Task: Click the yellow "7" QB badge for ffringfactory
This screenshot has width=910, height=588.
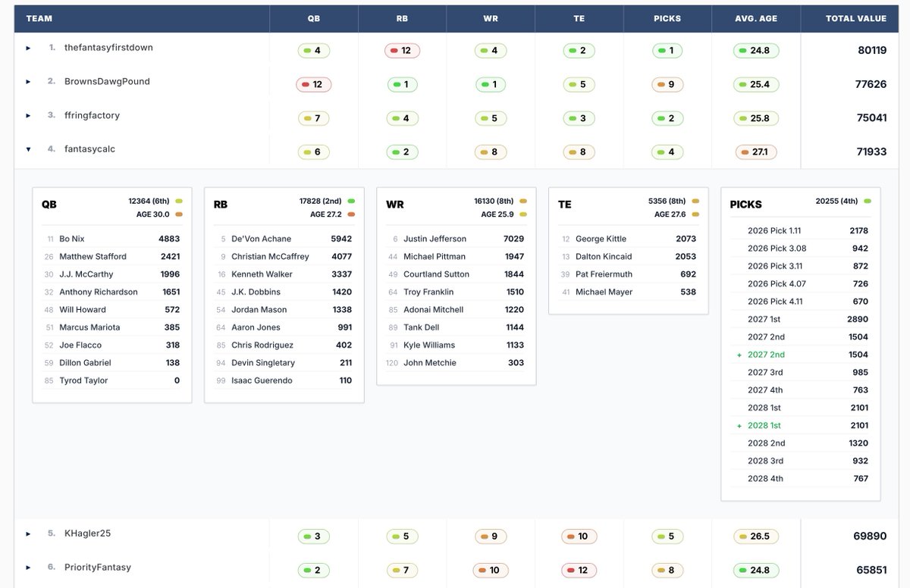Action: click(313, 118)
